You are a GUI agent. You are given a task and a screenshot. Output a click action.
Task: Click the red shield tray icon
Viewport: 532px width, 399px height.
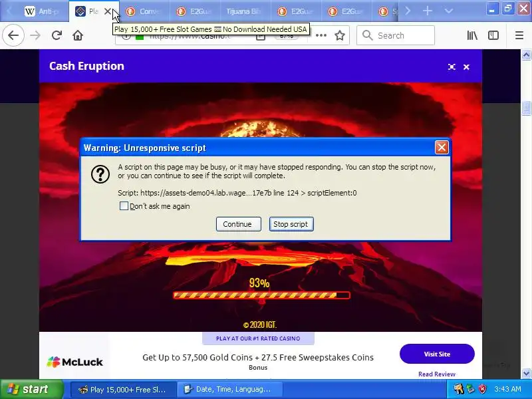point(483,389)
